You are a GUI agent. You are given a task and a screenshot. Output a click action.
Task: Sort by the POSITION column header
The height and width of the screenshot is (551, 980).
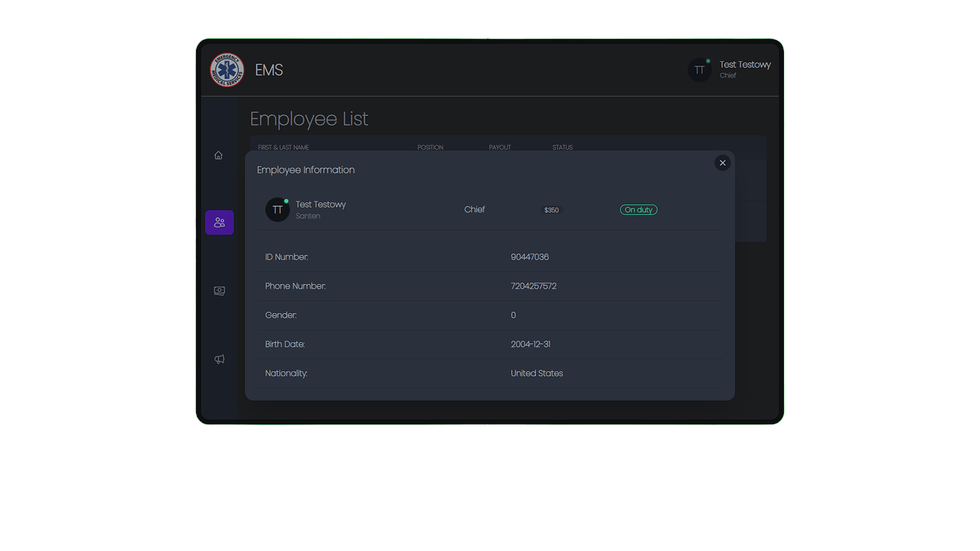(x=430, y=147)
